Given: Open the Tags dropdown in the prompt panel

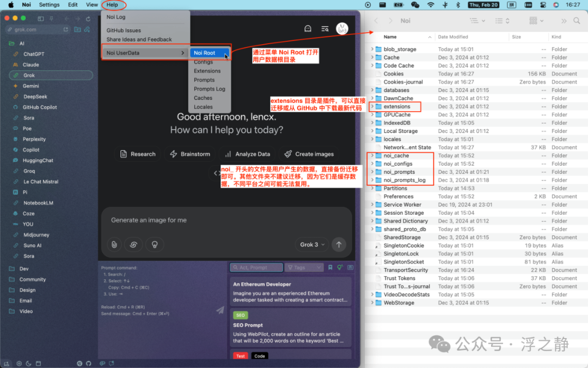Looking at the screenshot, I should tap(304, 267).
